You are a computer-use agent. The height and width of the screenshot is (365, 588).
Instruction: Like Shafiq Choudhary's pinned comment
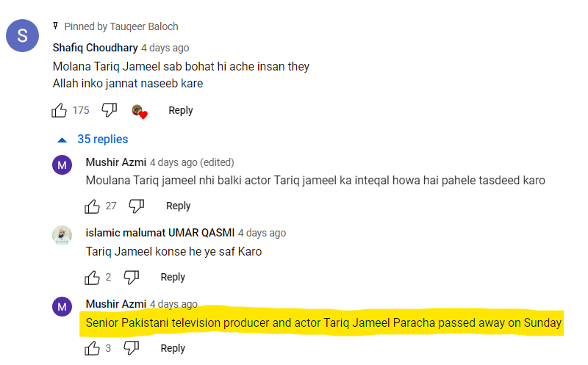60,110
